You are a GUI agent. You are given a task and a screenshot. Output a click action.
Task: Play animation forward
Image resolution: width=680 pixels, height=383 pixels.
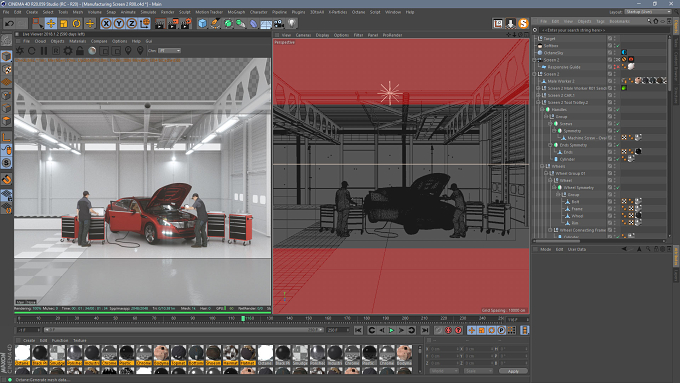click(x=392, y=331)
